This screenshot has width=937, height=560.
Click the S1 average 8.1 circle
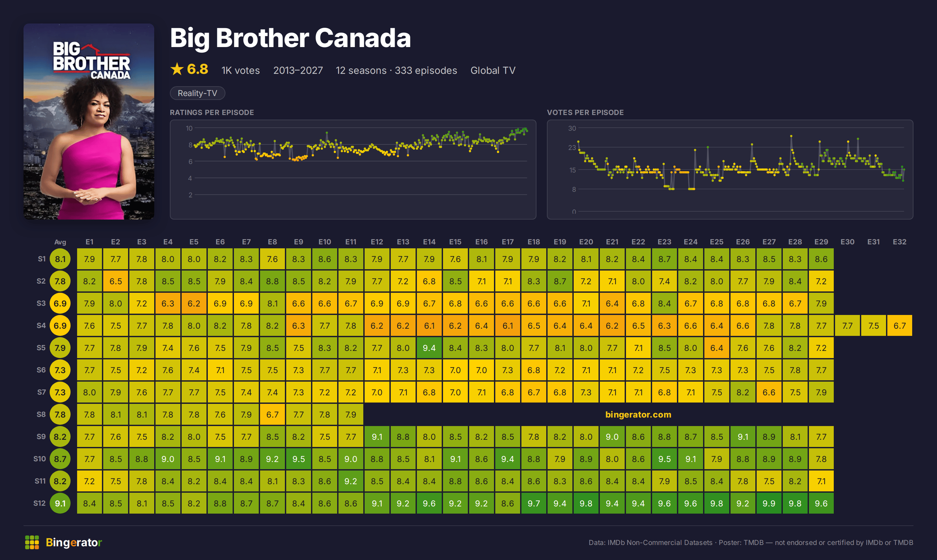tap(60, 259)
